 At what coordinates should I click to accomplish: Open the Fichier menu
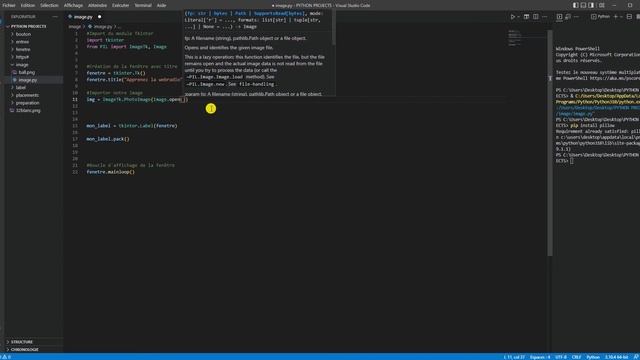click(9, 5)
